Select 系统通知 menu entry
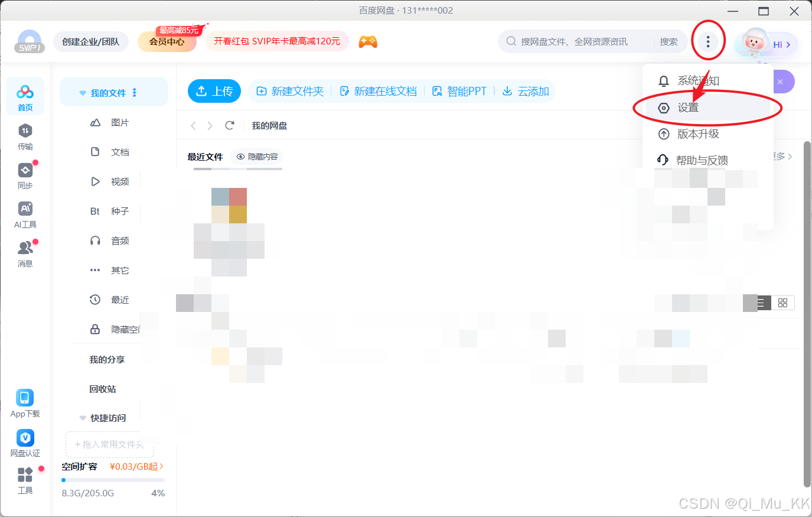Image resolution: width=812 pixels, height=517 pixels. point(707,80)
